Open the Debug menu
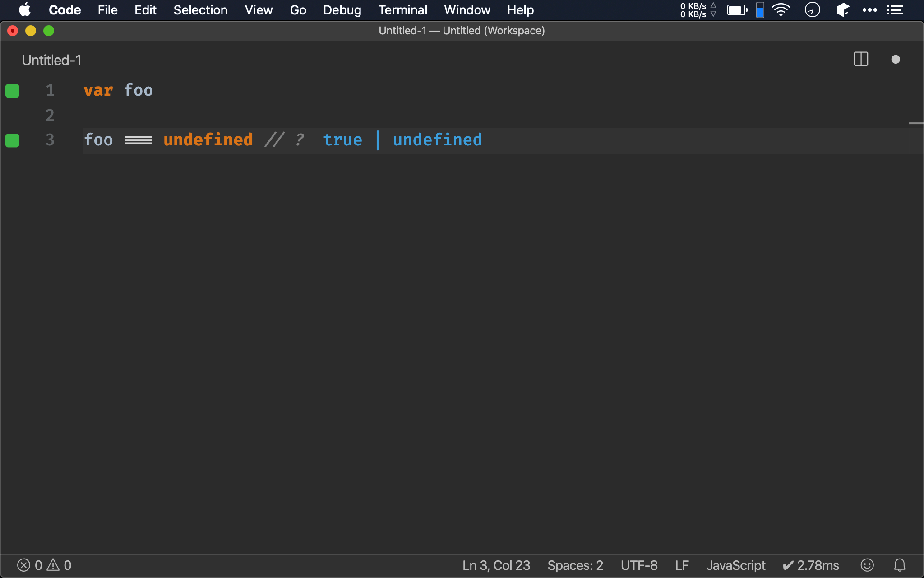The height and width of the screenshot is (578, 924). pos(341,10)
